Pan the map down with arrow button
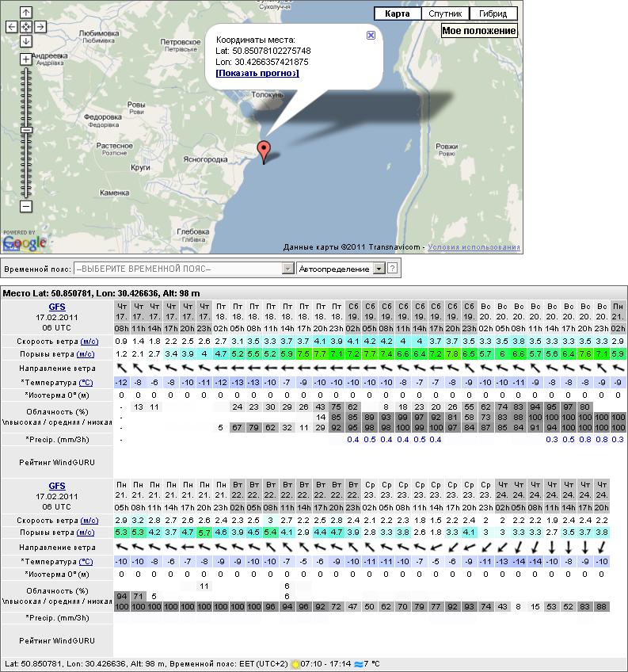The height and width of the screenshot is (672, 628). click(x=25, y=41)
